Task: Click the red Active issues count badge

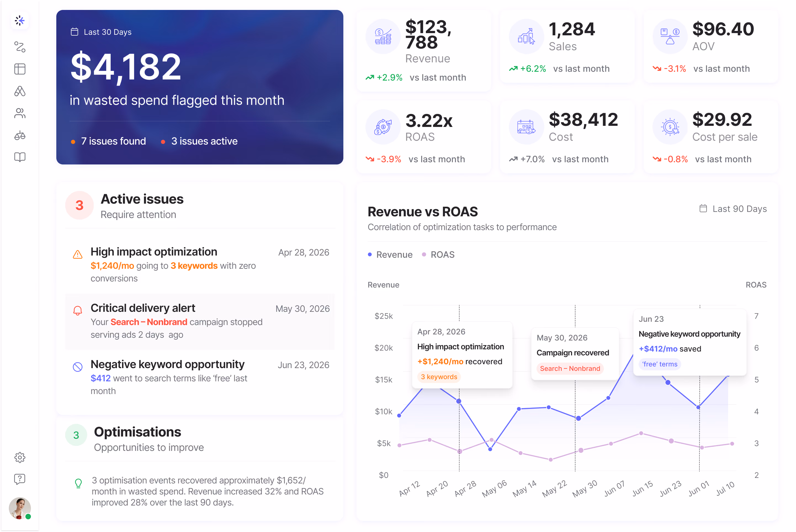Action: click(x=79, y=205)
